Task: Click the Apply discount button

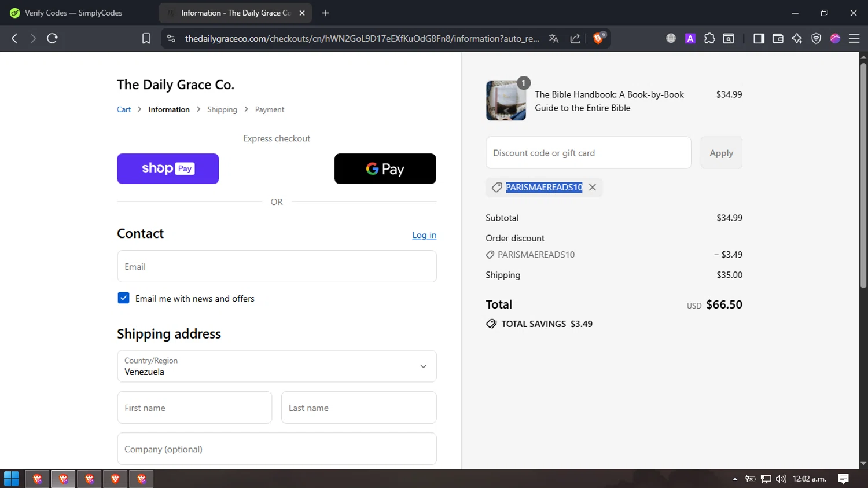Action: coord(721,153)
